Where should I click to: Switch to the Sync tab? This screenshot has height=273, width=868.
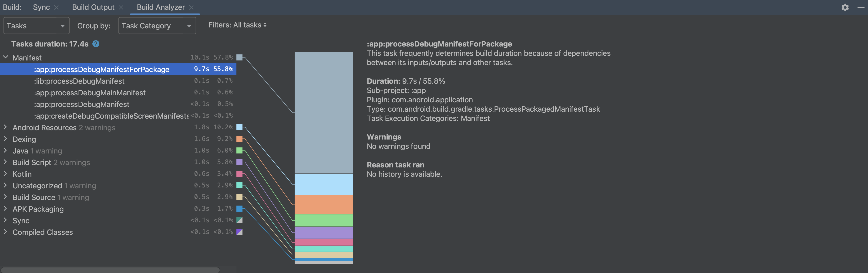coord(41,7)
